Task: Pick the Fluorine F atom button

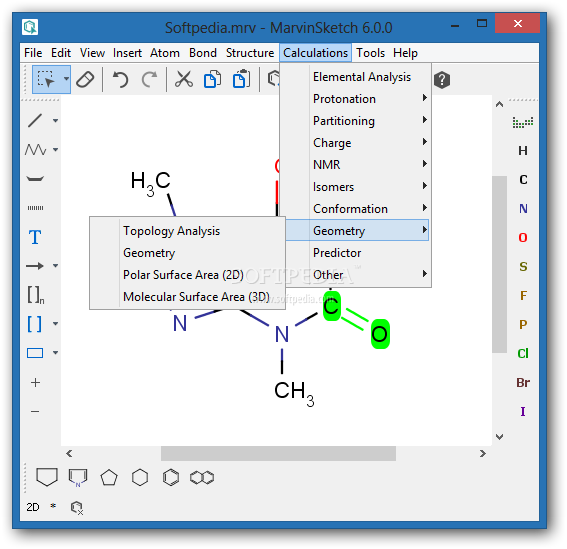Action: 523,295
